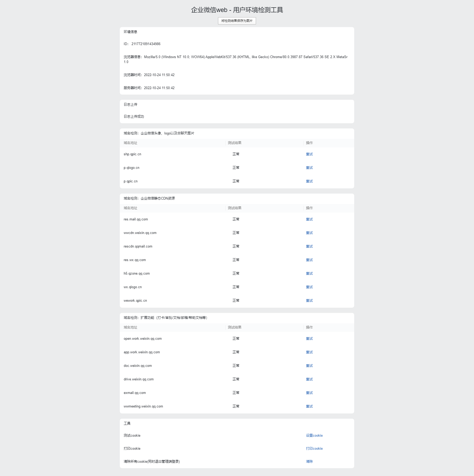Click the 打印cookie action link
This screenshot has height=476, width=474.
[314, 449]
